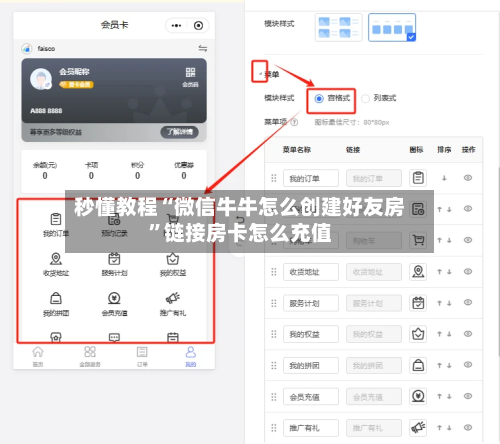500x444 pixels.
Task: Open 我的拼团 icon in preview grid
Action: point(56,298)
